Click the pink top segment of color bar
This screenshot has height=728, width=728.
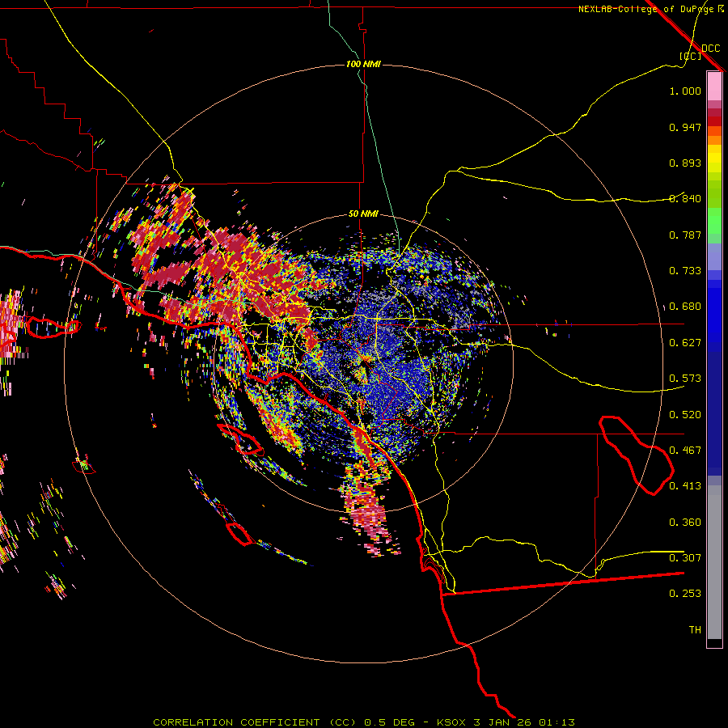(714, 86)
